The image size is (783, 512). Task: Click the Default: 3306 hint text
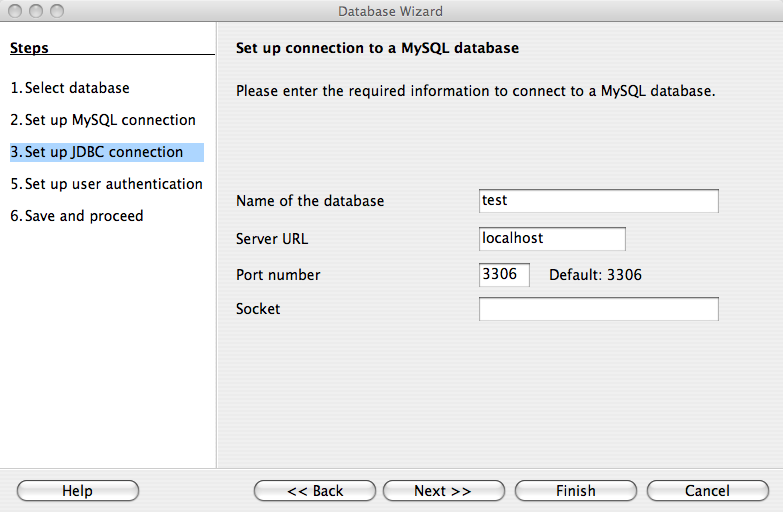595,274
